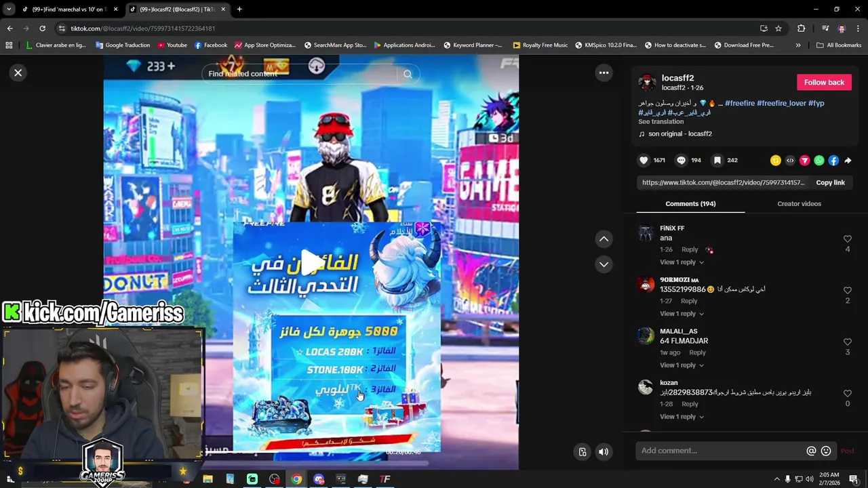Follow back locasff2
868x488 pixels.
click(x=824, y=82)
